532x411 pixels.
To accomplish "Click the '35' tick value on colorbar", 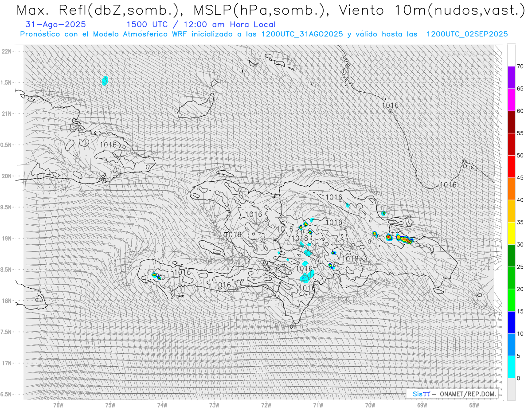I will pyautogui.click(x=520, y=222).
